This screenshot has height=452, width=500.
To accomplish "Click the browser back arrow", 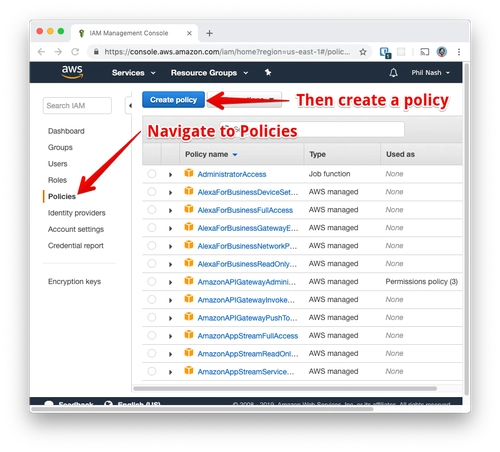I will (x=41, y=52).
